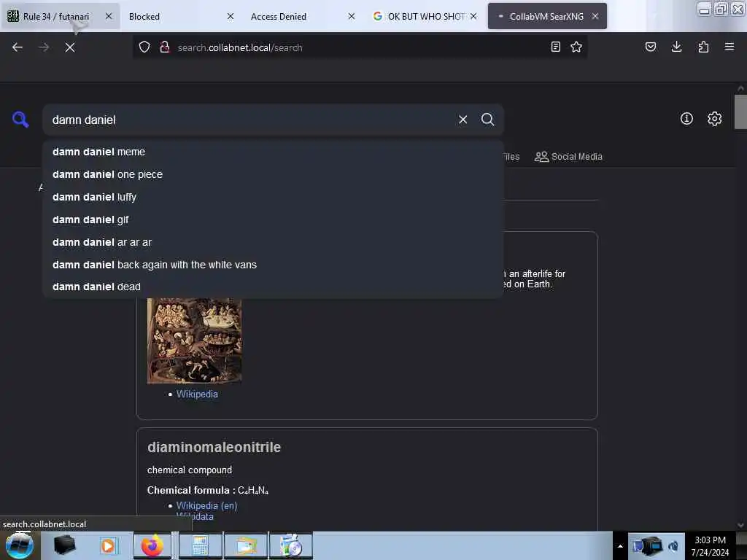Click the page vertical scrollbar thumb
The image size is (747, 560).
tap(740, 112)
